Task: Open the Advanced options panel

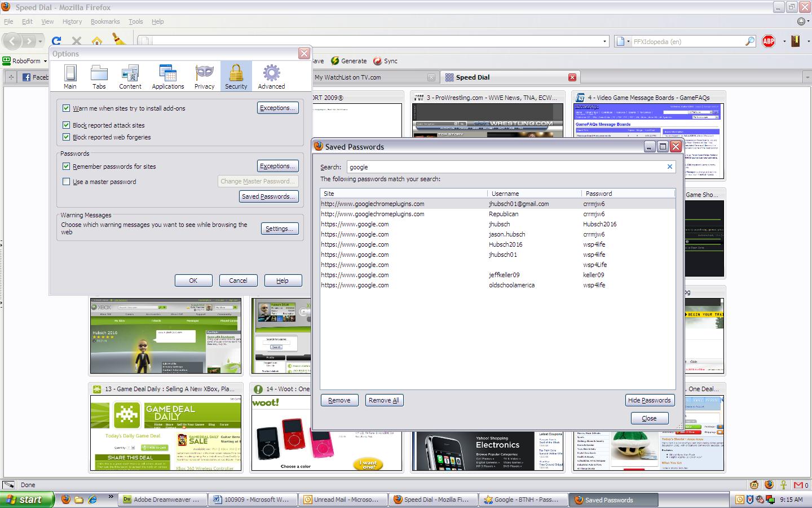Action: coord(271,77)
